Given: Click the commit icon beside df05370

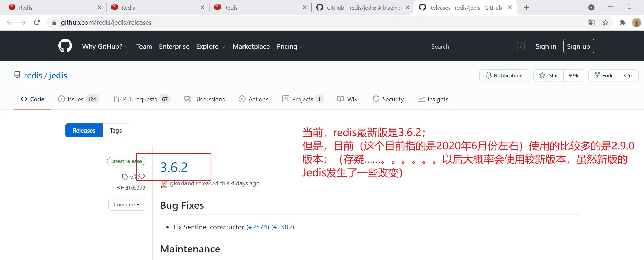Looking at the screenshot, I should coord(120,188).
